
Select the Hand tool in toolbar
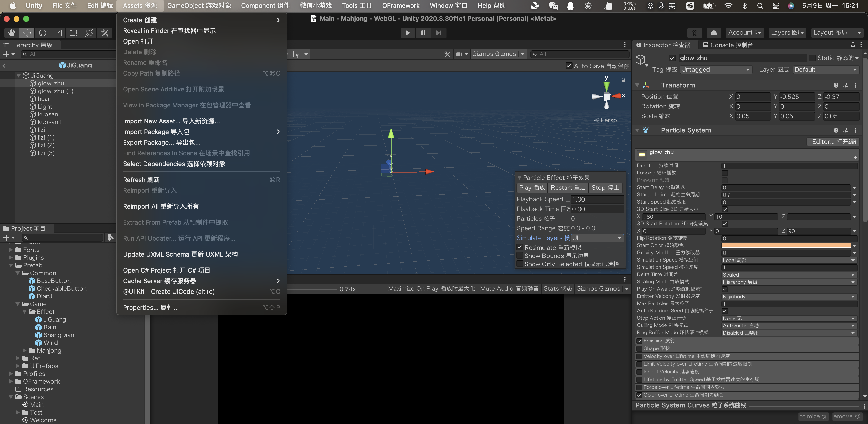(11, 33)
